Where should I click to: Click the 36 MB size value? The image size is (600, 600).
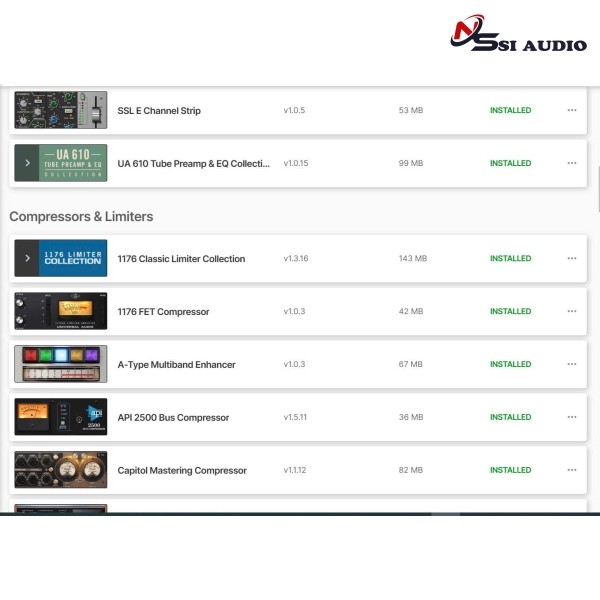pos(411,417)
